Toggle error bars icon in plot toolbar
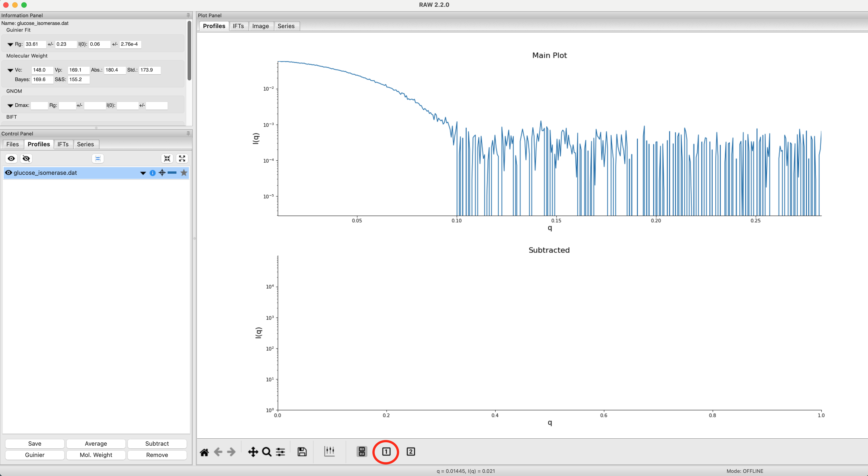Viewport: 868px width, 476px height. (329, 451)
